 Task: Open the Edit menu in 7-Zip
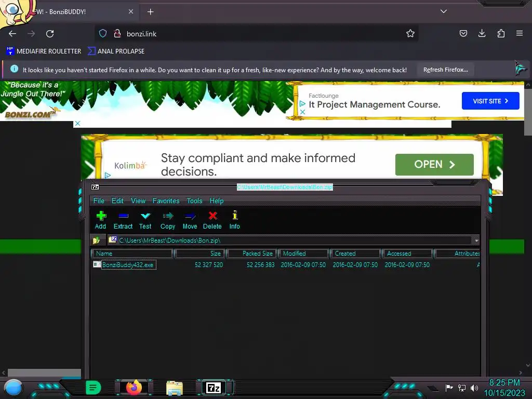tap(117, 201)
